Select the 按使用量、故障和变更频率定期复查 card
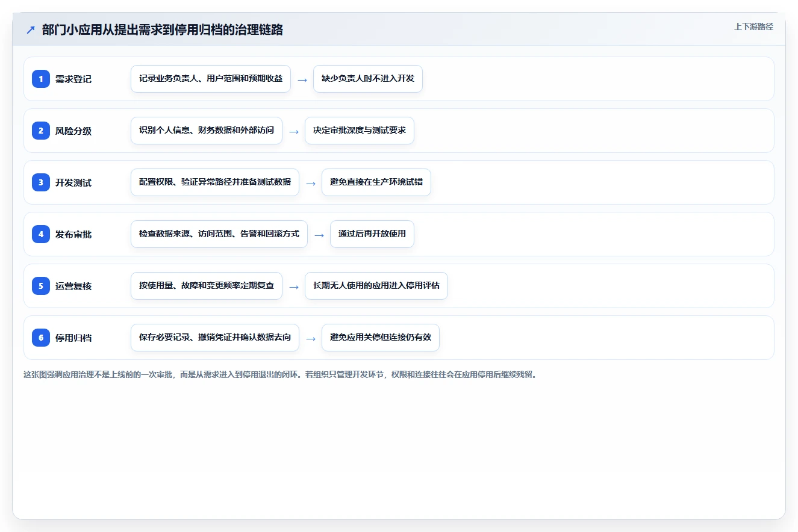 pyautogui.click(x=207, y=286)
